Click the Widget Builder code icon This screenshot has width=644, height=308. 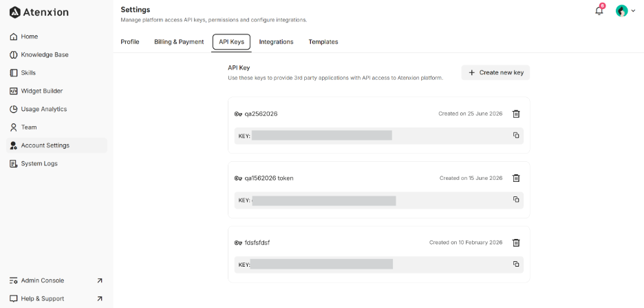[x=14, y=91]
